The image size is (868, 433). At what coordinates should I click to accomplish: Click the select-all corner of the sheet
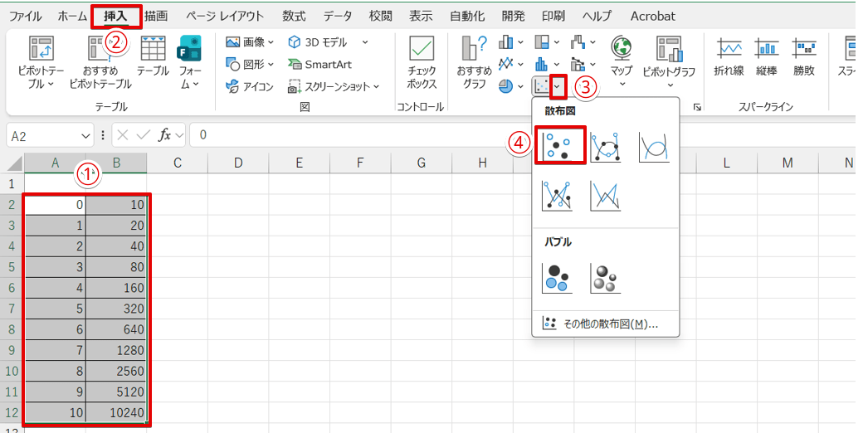(x=14, y=163)
